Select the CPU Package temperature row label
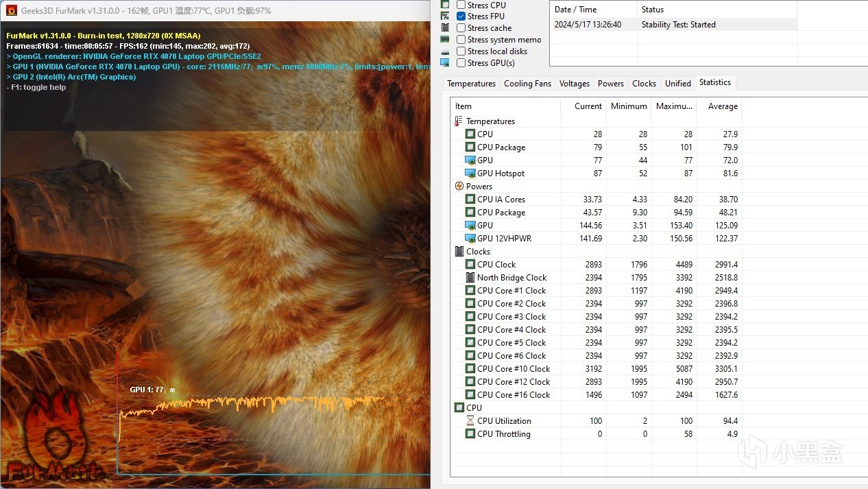Image resolution: width=868 pixels, height=489 pixels. coord(501,147)
